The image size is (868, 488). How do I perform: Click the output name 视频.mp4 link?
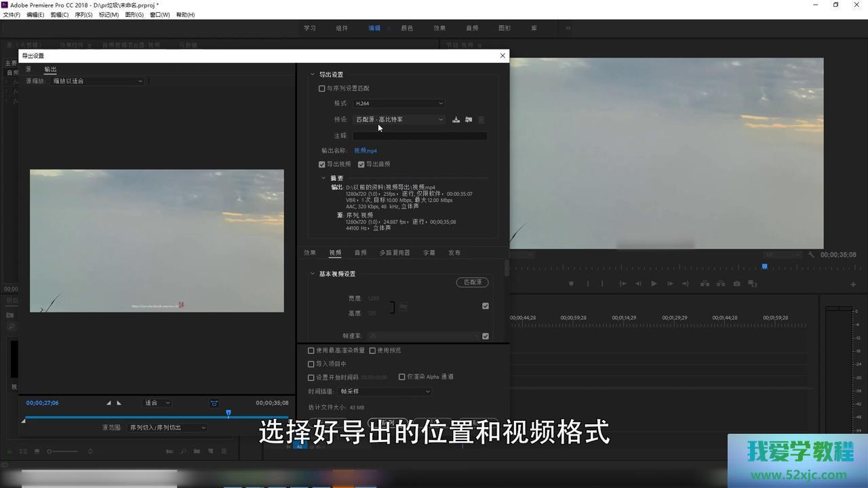pos(366,151)
